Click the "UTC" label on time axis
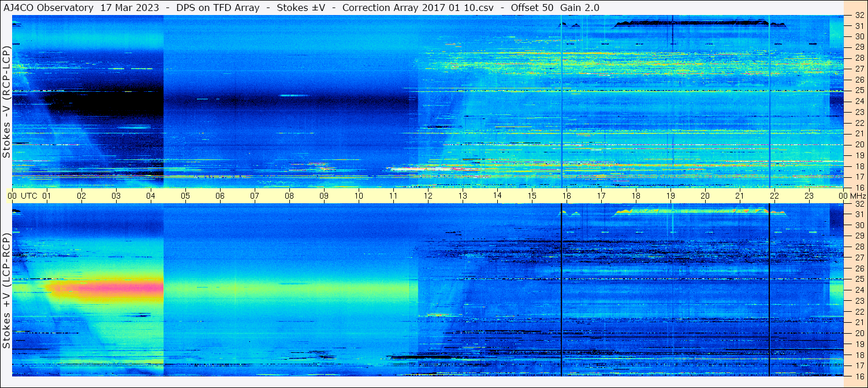The height and width of the screenshot is (388, 868). (30, 196)
